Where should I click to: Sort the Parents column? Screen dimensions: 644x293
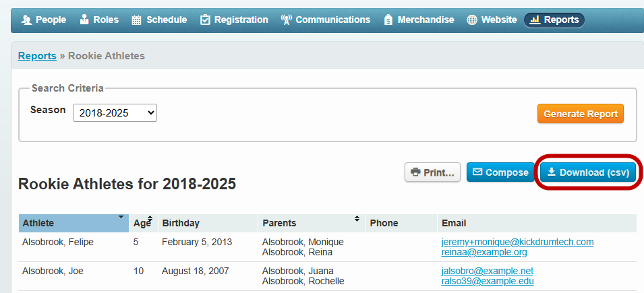[x=357, y=219]
